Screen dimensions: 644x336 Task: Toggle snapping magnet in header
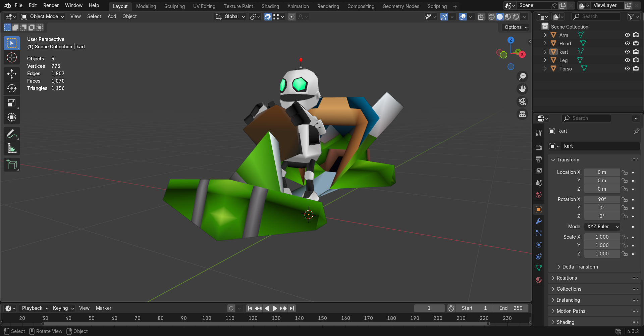tap(268, 17)
